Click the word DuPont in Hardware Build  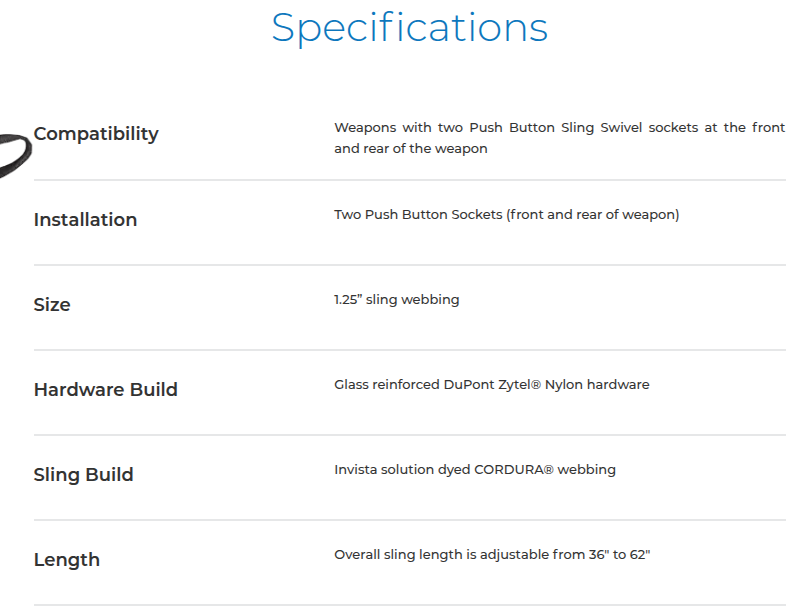469,385
